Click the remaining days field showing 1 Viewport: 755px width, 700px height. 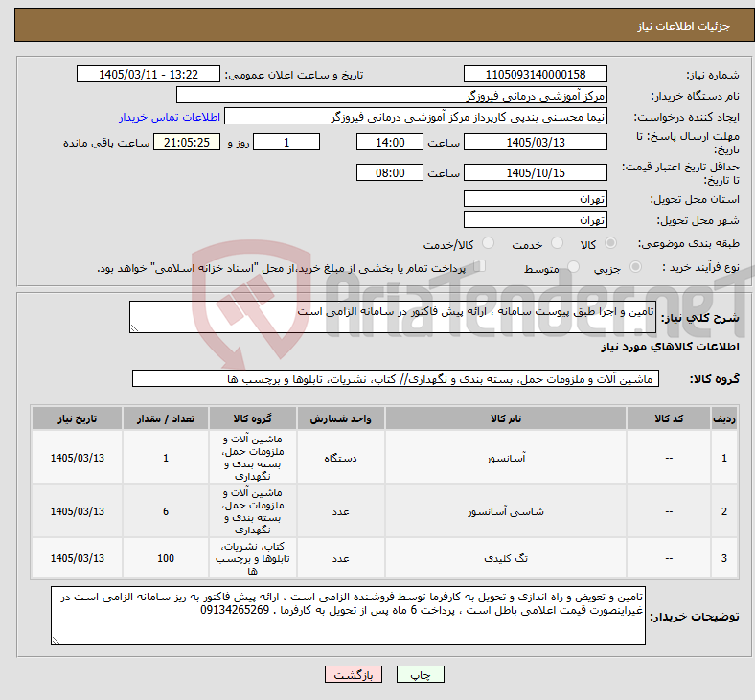click(x=286, y=143)
